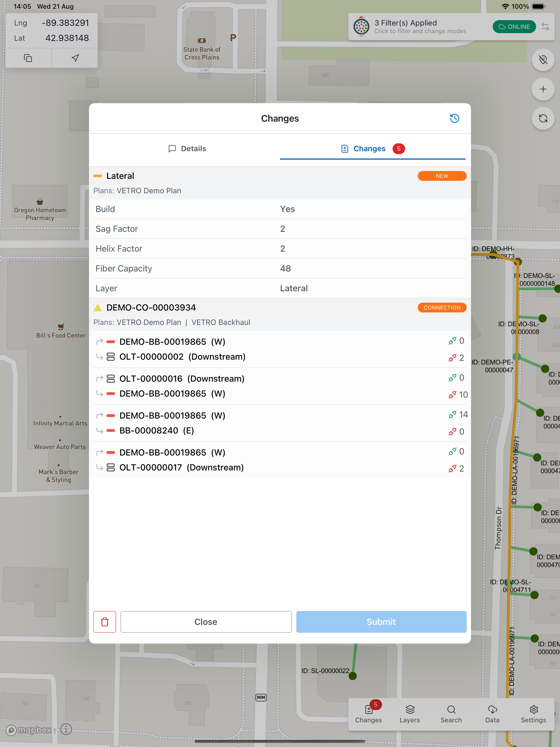Open the Layers panel

tap(409, 714)
